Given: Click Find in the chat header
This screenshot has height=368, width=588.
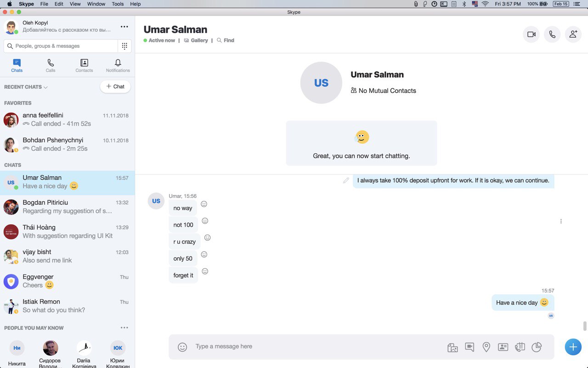Looking at the screenshot, I should tap(226, 40).
